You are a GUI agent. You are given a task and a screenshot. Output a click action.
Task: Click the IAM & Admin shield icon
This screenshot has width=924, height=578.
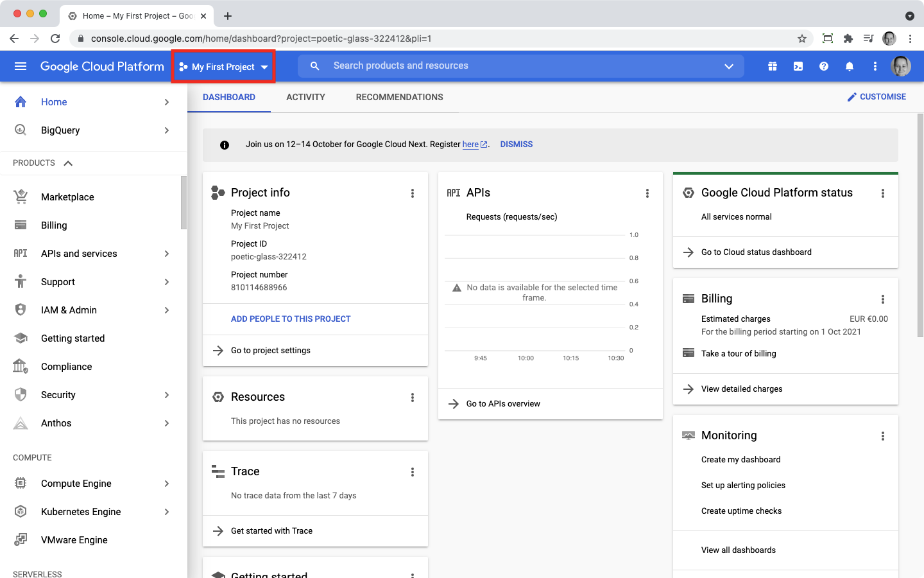21,310
